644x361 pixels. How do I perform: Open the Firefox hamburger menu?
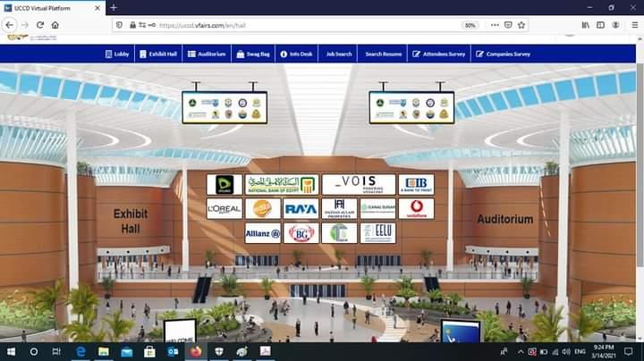point(631,24)
